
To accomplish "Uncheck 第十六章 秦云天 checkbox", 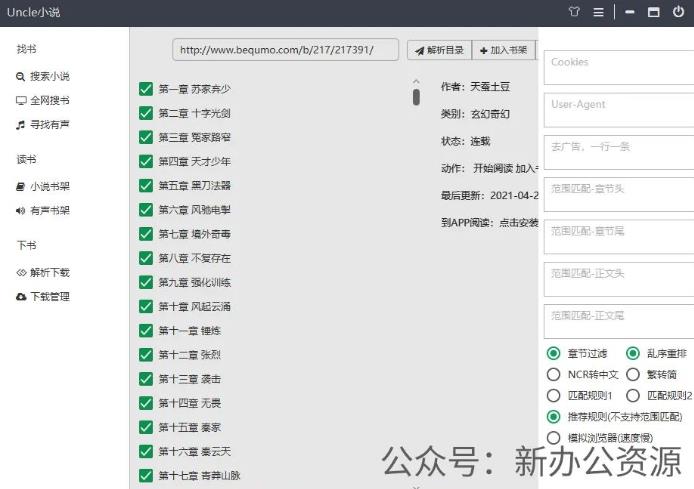I will click(x=146, y=451).
